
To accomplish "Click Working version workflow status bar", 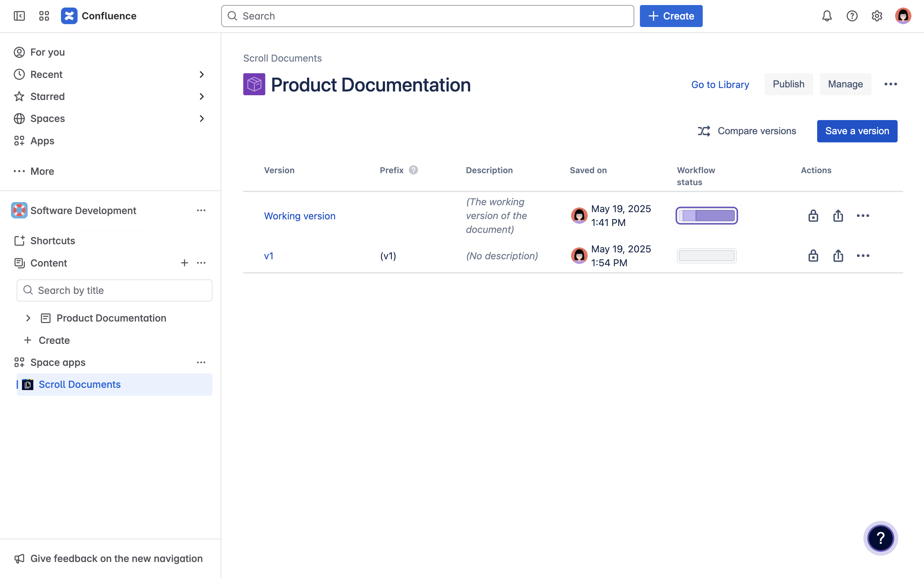I will click(x=707, y=216).
